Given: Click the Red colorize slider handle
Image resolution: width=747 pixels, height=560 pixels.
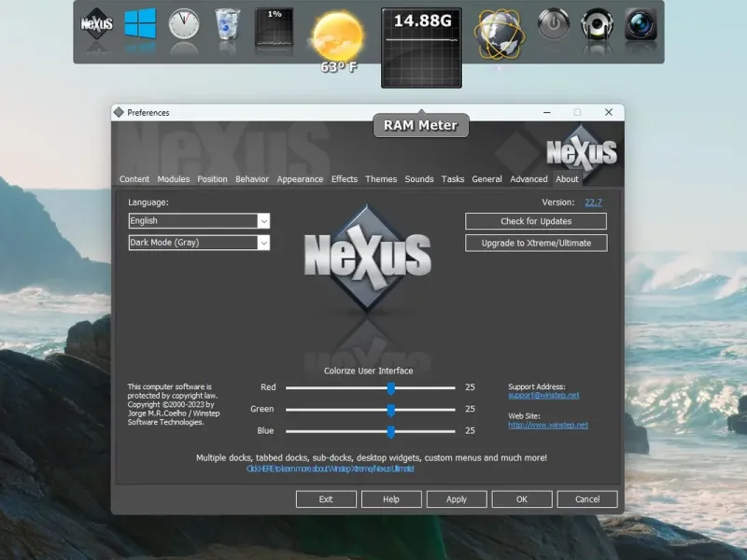Looking at the screenshot, I should (390, 388).
